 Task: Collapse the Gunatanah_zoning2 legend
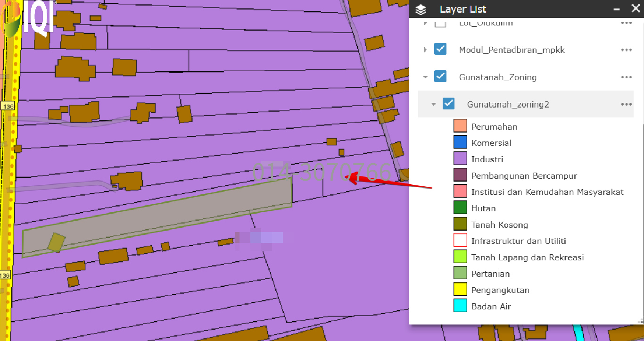tap(433, 104)
